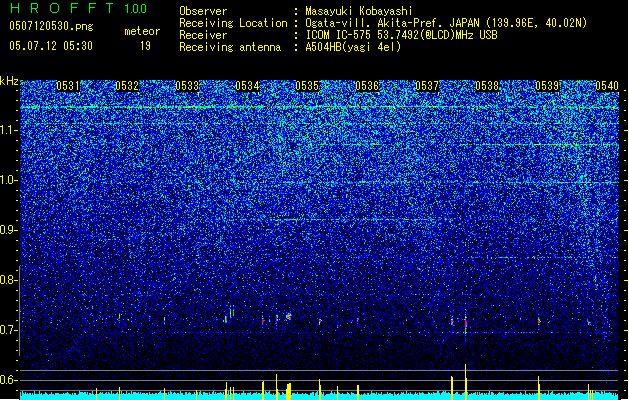Select the version number 1.00
This screenshot has width=629, height=400.
point(136,9)
